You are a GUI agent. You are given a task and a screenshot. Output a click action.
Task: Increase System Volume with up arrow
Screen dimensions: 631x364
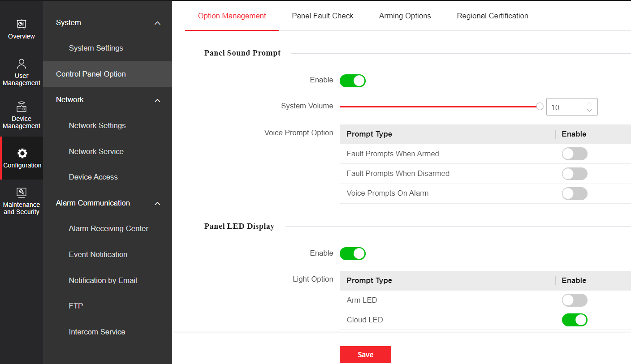pyautogui.click(x=589, y=104)
